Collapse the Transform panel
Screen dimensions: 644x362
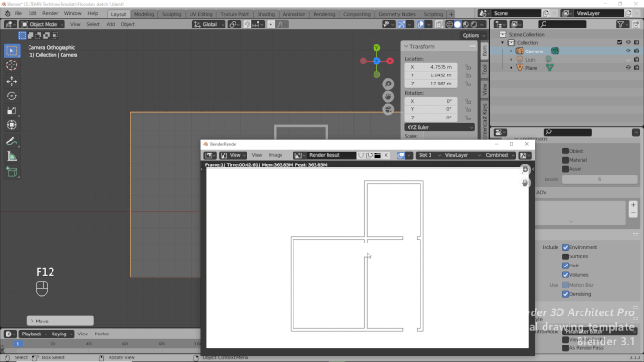click(x=406, y=46)
